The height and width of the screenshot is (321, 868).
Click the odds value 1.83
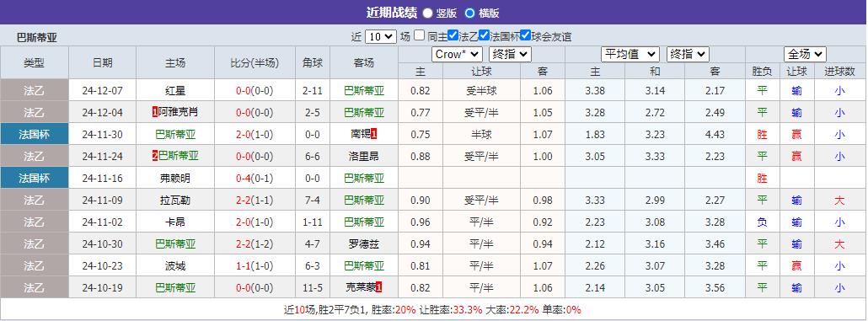tap(594, 135)
